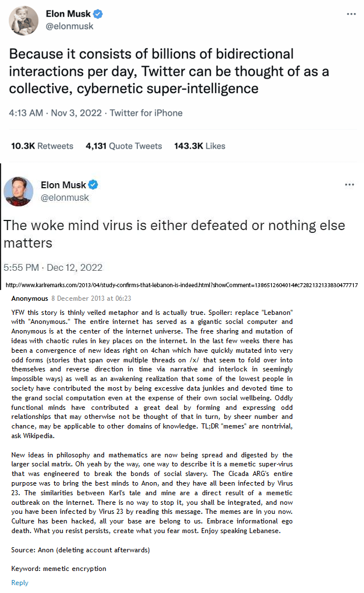Click the 8 December 2013 comment timestamp
Screen dimensions: 364x593
[91, 298]
